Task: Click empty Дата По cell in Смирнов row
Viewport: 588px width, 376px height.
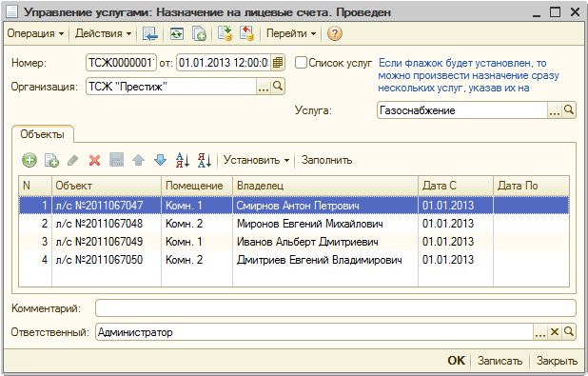Action: pyautogui.click(x=531, y=206)
